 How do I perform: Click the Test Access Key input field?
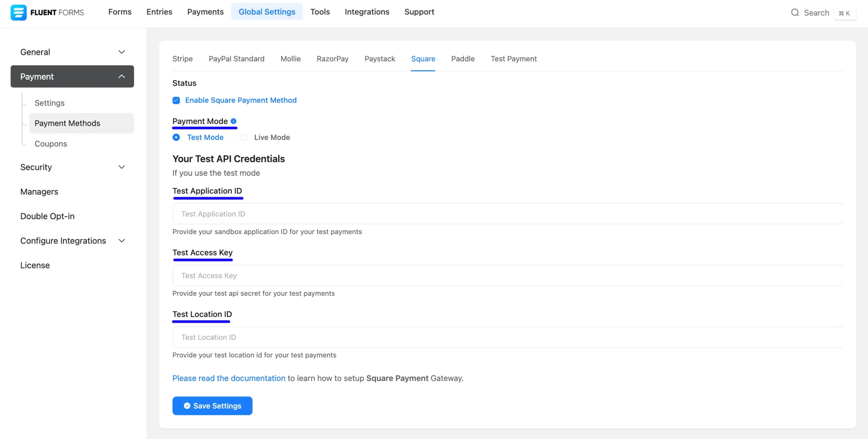point(508,275)
